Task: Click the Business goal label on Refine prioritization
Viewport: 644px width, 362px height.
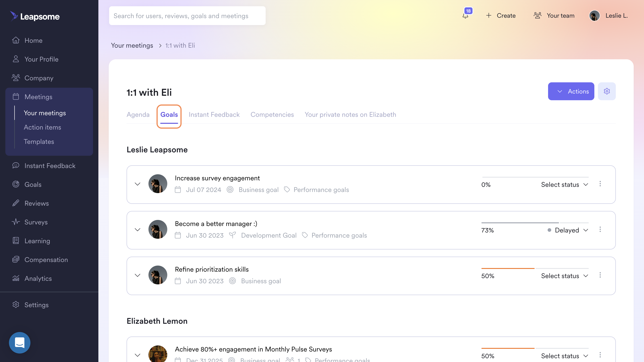Action: click(x=261, y=281)
